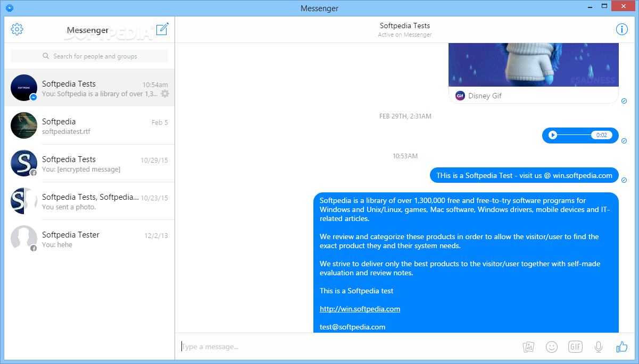639x364 pixels.
Task: Open conversation info panel
Action: coord(621,29)
